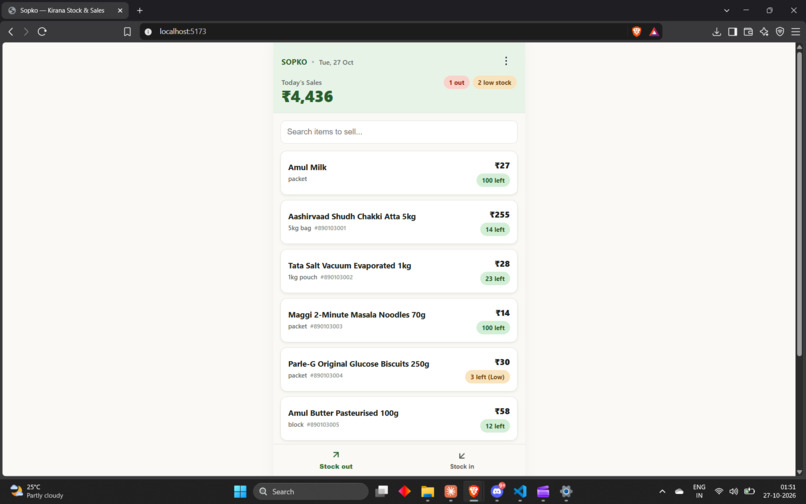Open the Settings gear on taskbar
The image size is (806, 504).
click(566, 492)
